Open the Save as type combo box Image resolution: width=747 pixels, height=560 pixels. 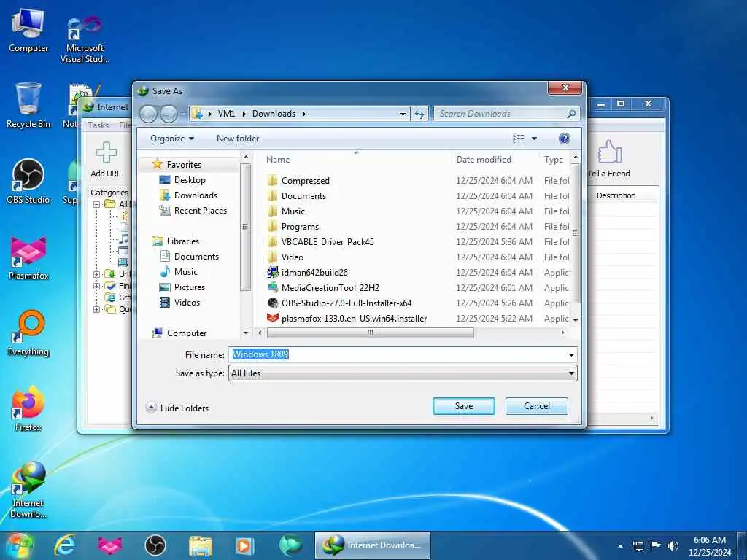(x=403, y=373)
